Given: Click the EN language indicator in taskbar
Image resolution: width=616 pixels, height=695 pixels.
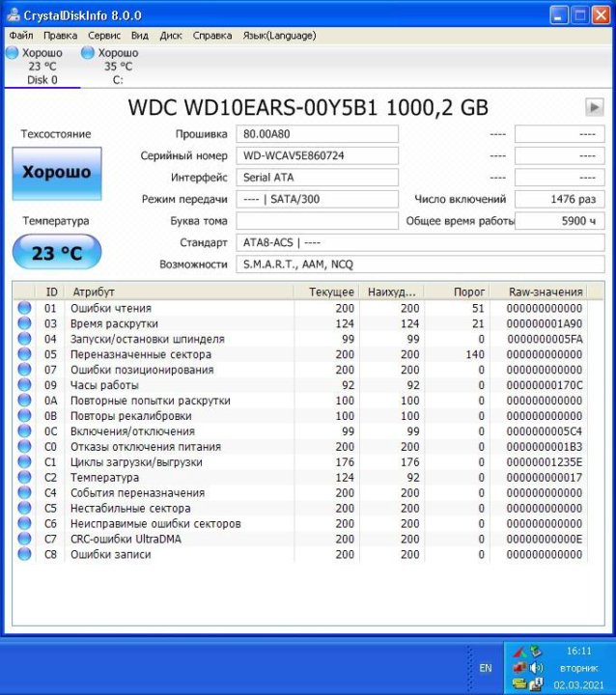Looking at the screenshot, I should pos(486,667).
